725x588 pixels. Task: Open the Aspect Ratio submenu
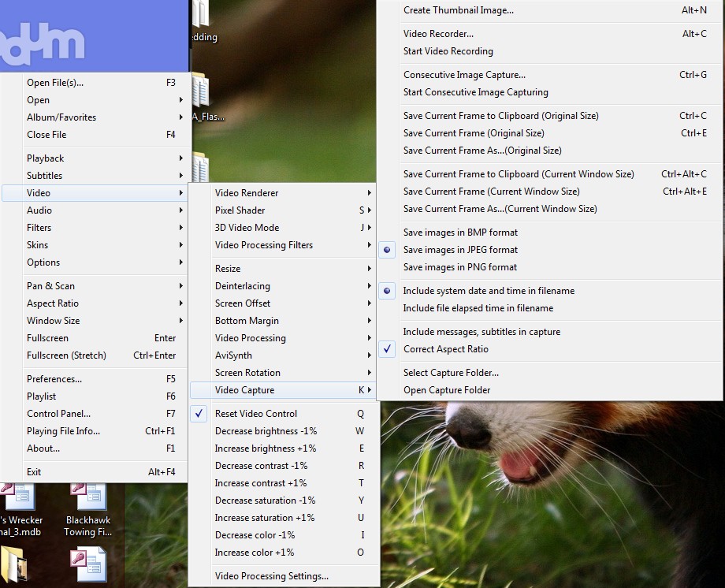[95, 303]
